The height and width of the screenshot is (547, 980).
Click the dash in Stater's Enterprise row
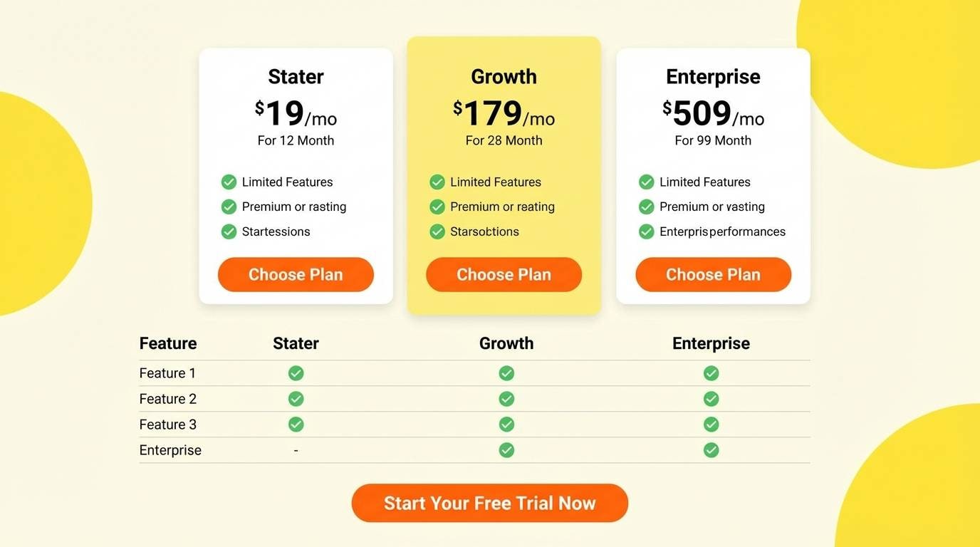point(296,449)
